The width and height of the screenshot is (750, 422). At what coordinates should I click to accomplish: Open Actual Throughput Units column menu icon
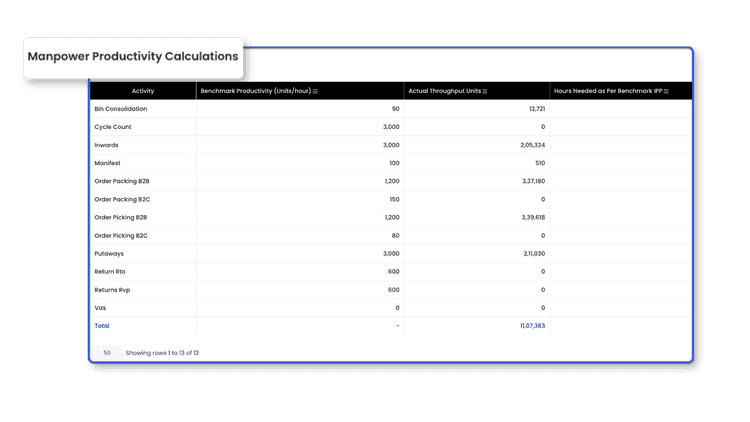[485, 91]
